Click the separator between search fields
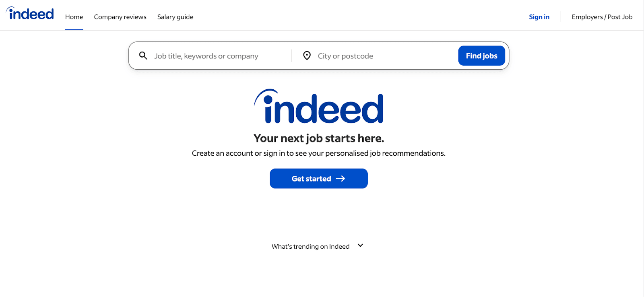This screenshot has height=297, width=644. pos(291,56)
